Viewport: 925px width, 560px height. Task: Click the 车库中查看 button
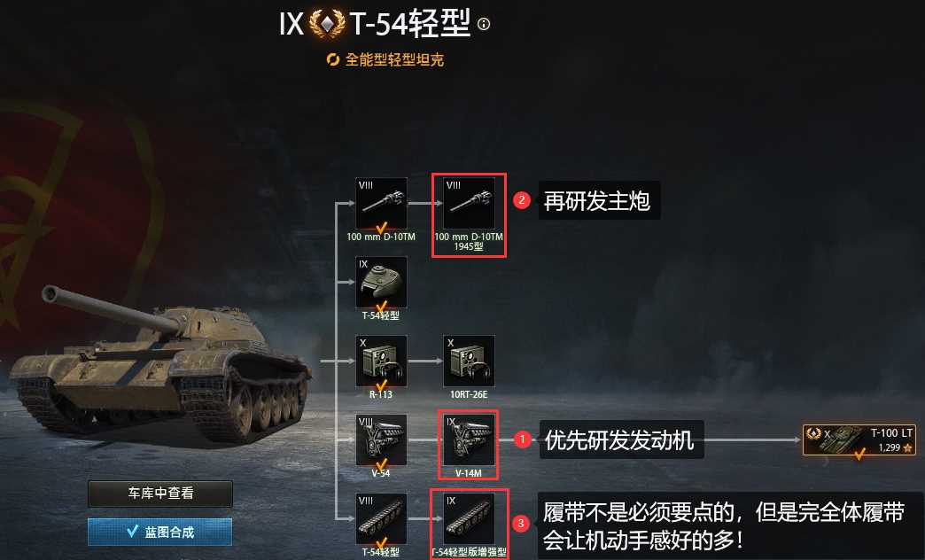click(x=160, y=494)
